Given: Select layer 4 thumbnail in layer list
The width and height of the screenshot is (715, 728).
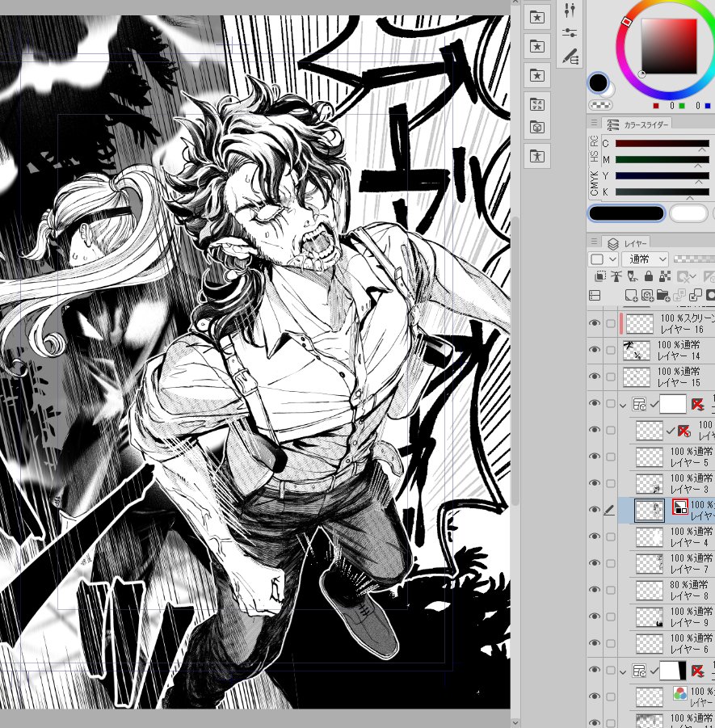Looking at the screenshot, I should pos(649,537).
